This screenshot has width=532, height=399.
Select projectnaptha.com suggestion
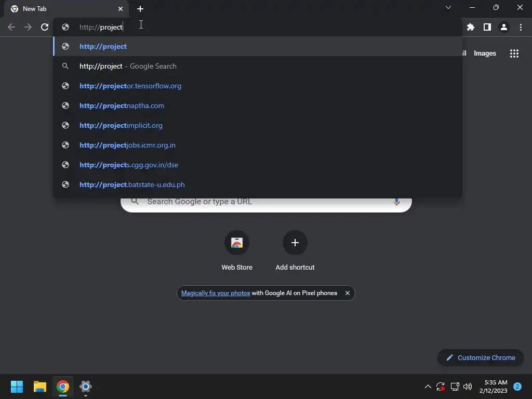tap(258, 105)
